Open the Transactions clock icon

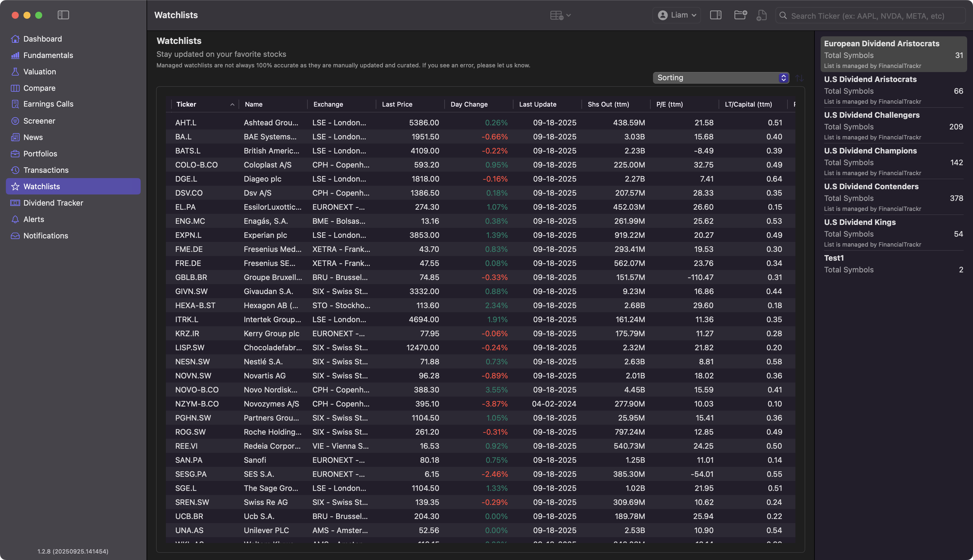tap(15, 170)
